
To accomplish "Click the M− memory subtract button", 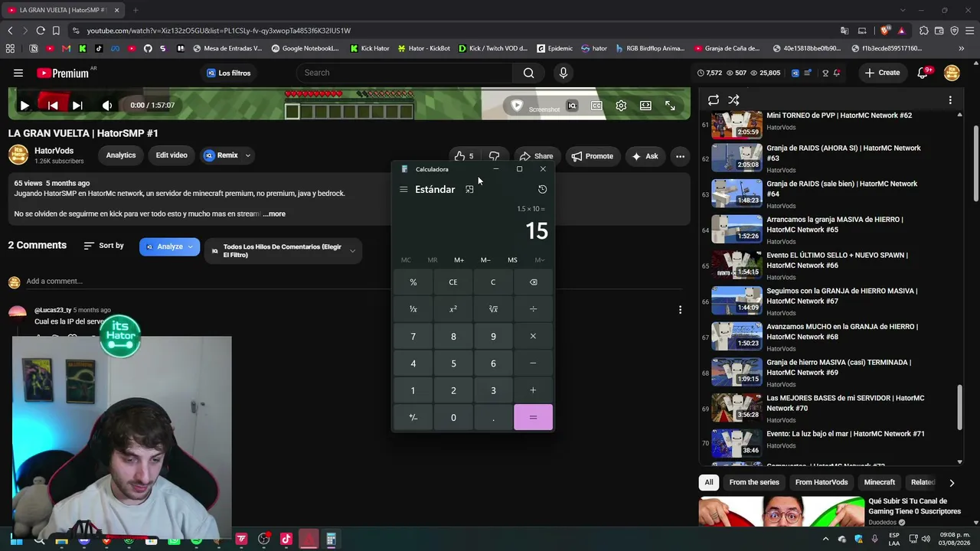I will click(x=485, y=260).
